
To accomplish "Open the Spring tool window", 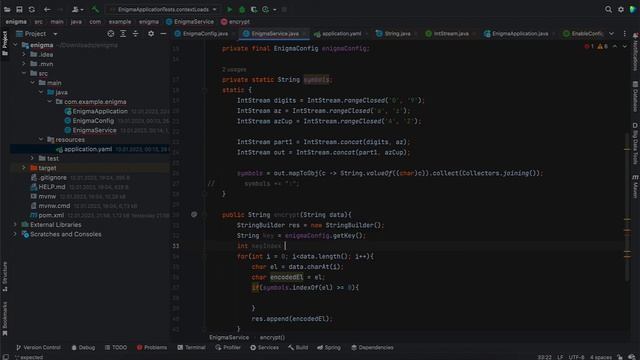I will pyautogui.click(x=329, y=347).
